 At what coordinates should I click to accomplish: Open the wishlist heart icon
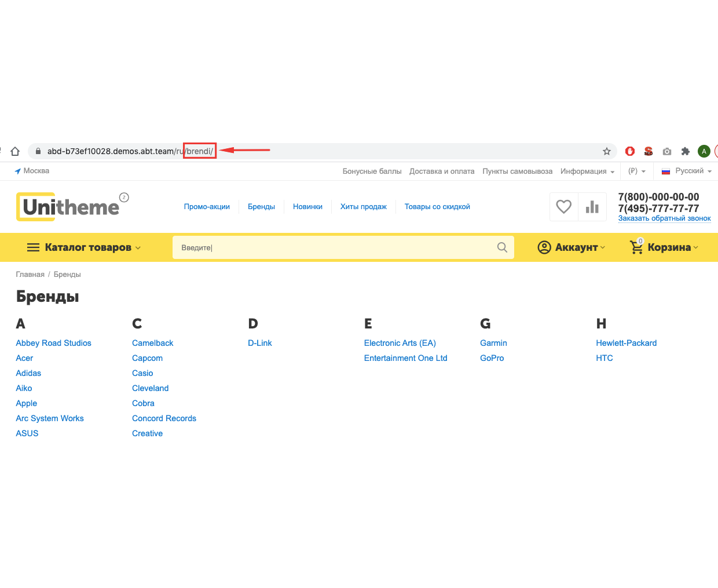coord(563,207)
